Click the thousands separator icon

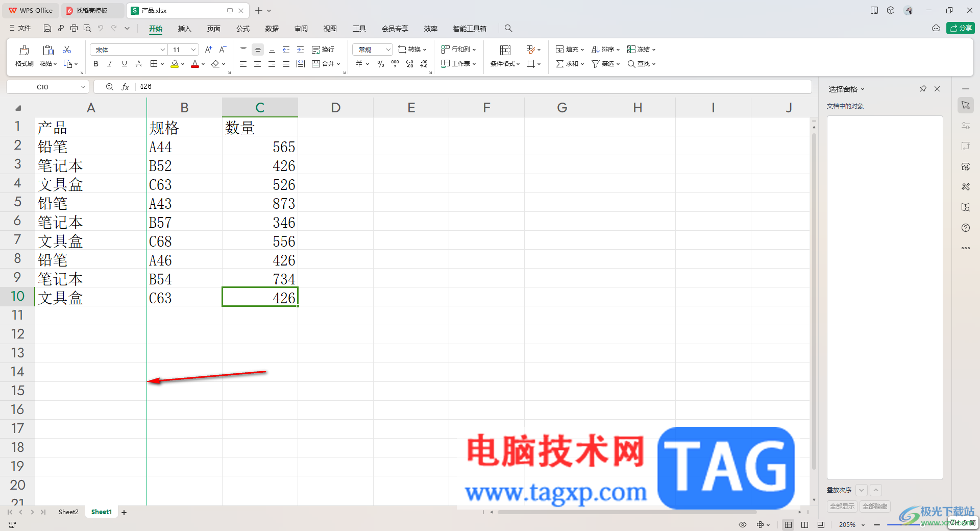395,64
